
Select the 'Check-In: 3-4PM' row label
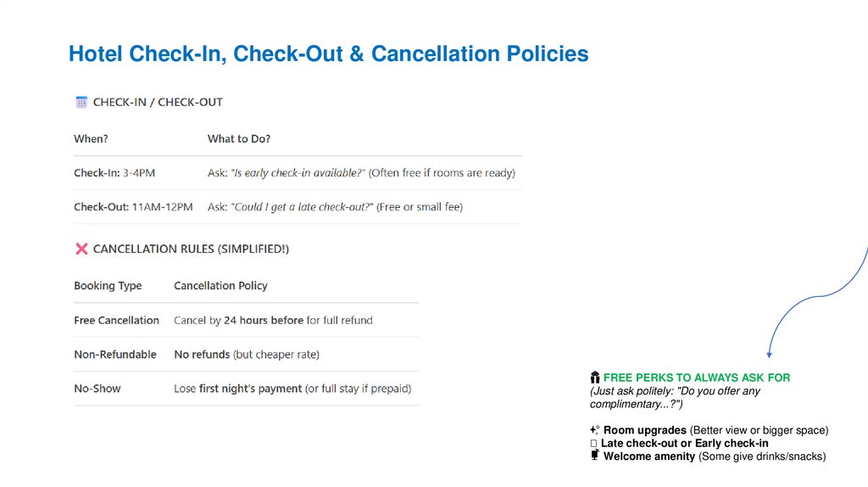114,173
